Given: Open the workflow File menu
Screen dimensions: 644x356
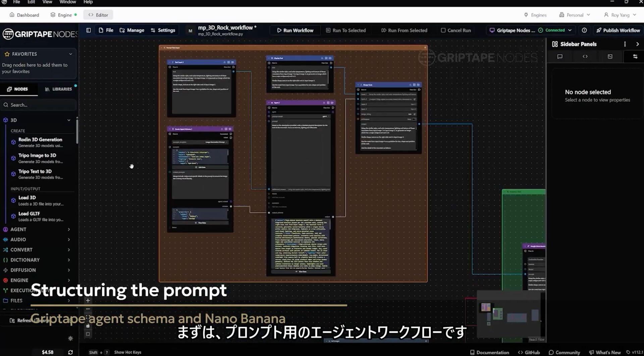Looking at the screenshot, I should pos(106,30).
